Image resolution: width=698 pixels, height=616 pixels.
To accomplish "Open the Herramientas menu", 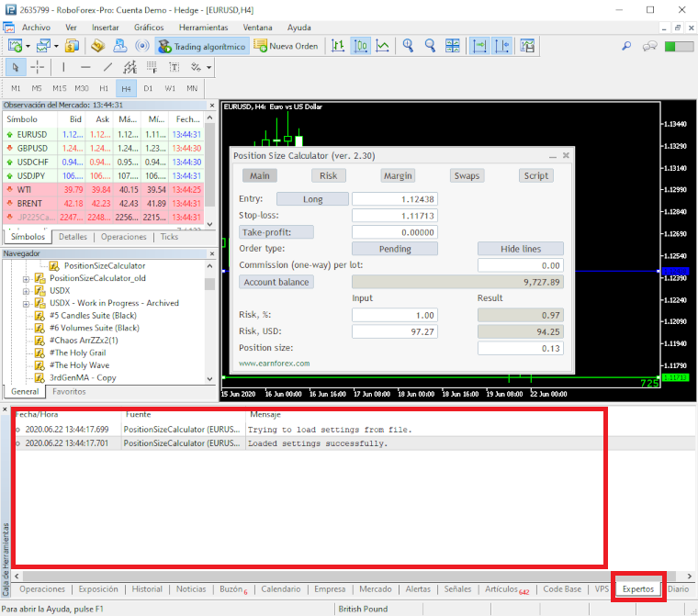I will (x=204, y=28).
